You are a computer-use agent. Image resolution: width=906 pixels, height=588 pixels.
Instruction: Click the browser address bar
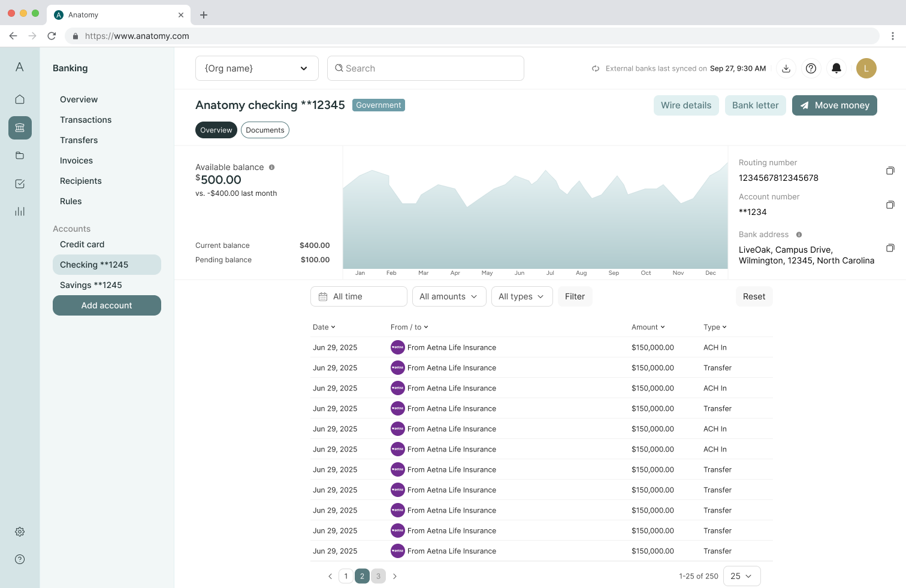(472, 36)
